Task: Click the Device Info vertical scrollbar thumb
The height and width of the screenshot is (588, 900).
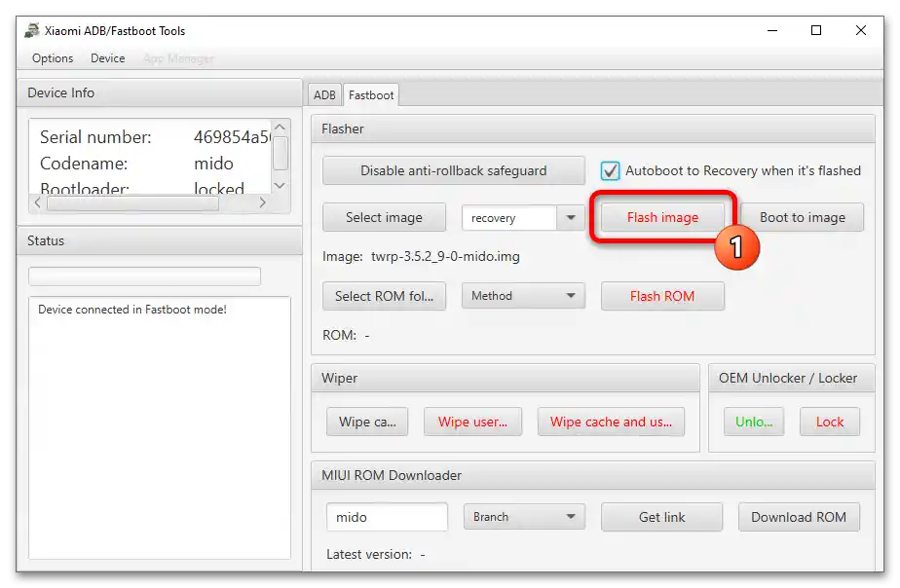Action: point(281,153)
